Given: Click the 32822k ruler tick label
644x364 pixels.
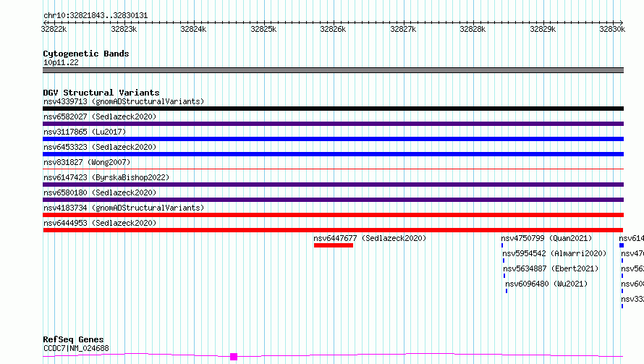Looking at the screenshot, I should 54,29.
